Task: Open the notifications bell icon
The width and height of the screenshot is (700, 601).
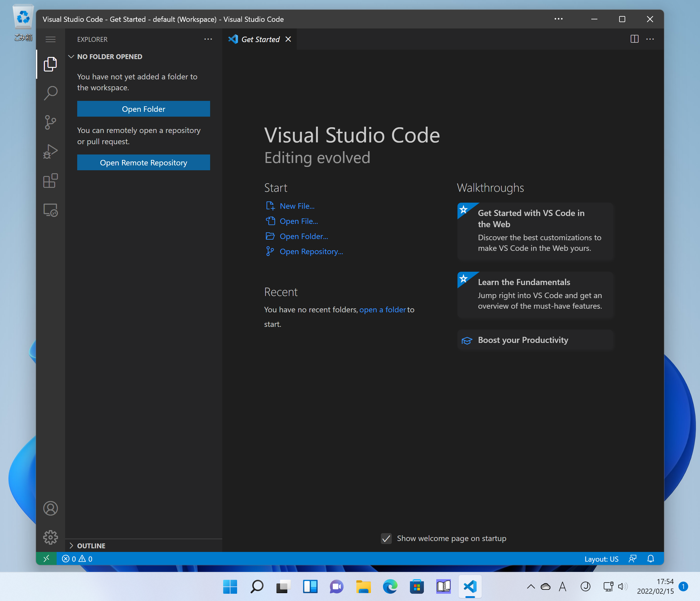Action: pyautogui.click(x=650, y=558)
